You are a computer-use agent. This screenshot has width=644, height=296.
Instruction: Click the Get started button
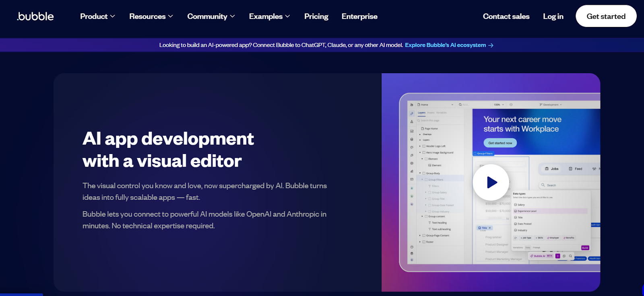point(606,16)
